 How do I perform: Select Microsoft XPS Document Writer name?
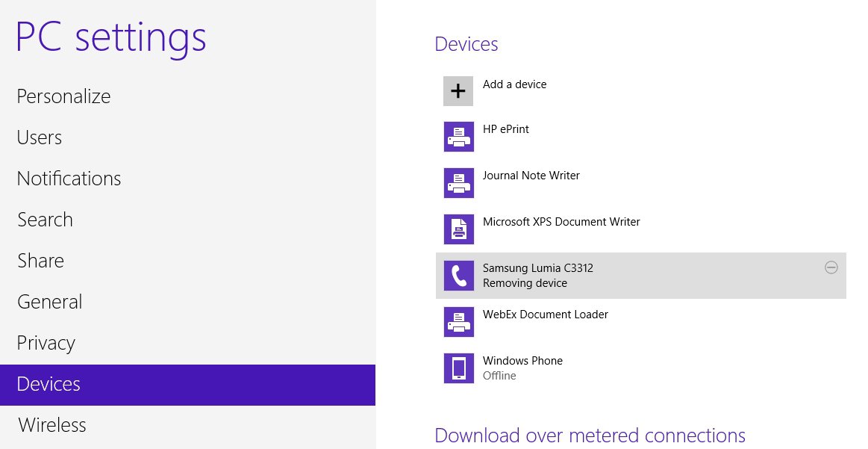click(561, 222)
